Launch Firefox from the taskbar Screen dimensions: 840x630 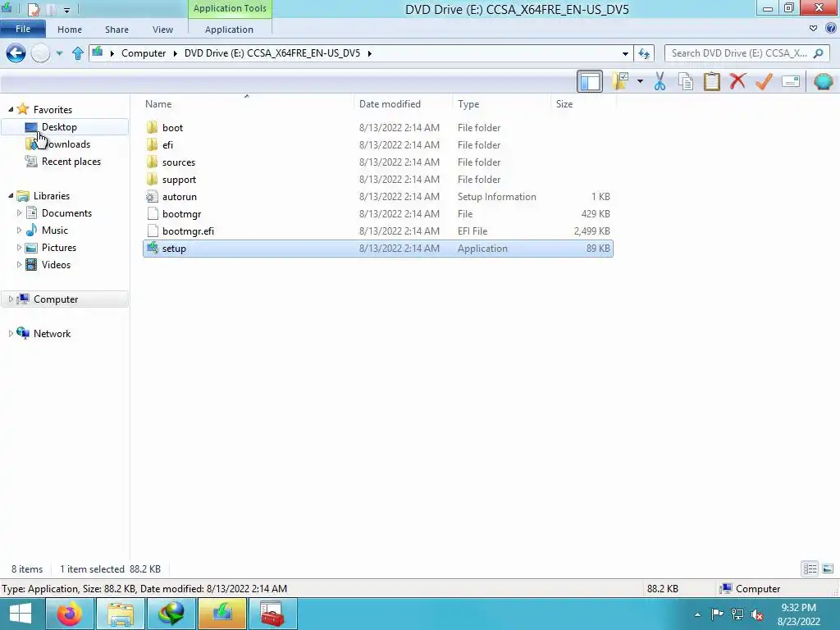tap(70, 614)
